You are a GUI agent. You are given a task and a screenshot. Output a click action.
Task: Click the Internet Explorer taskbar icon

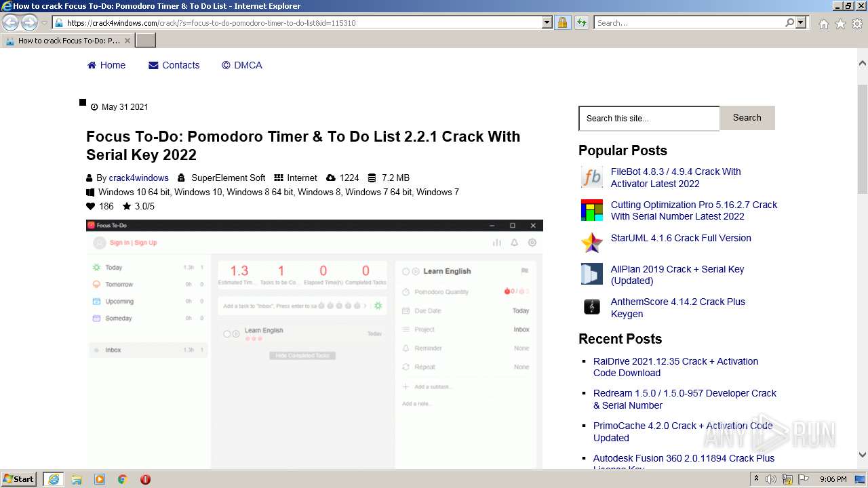coord(54,479)
